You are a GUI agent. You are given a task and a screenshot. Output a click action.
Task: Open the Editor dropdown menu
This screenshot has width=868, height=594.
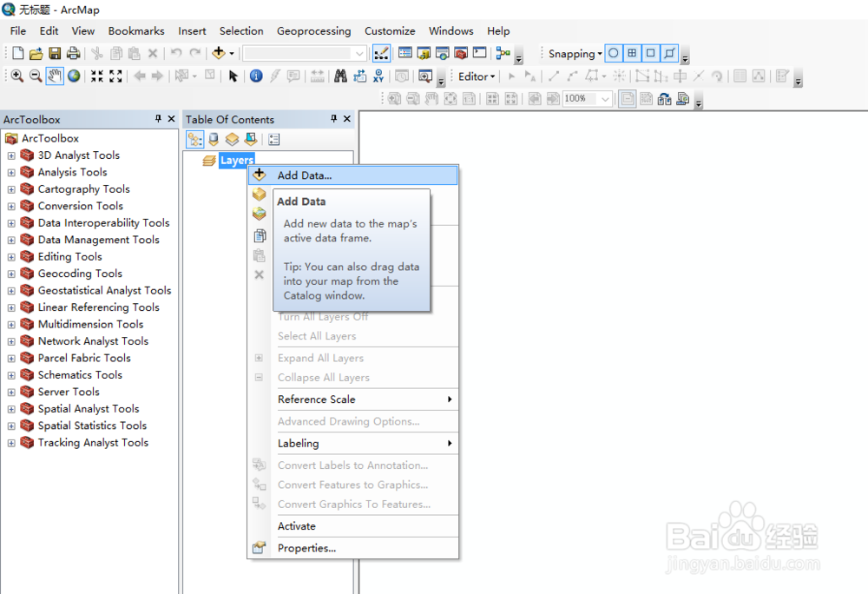[x=476, y=76]
